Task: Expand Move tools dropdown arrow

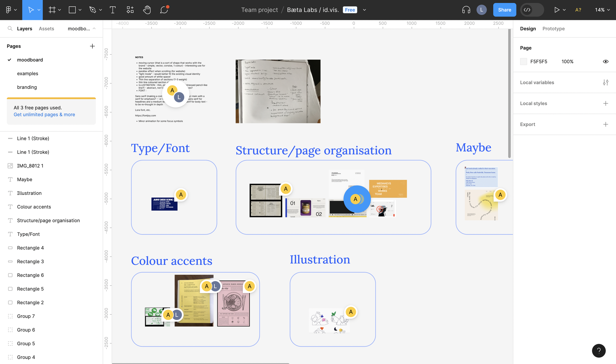Action: pyautogui.click(x=39, y=10)
